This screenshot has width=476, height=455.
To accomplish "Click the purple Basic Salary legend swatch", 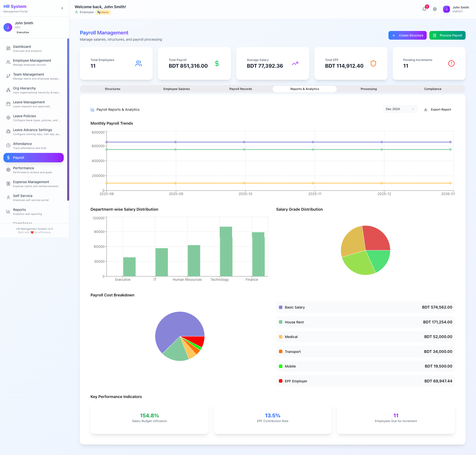I will click(281, 307).
